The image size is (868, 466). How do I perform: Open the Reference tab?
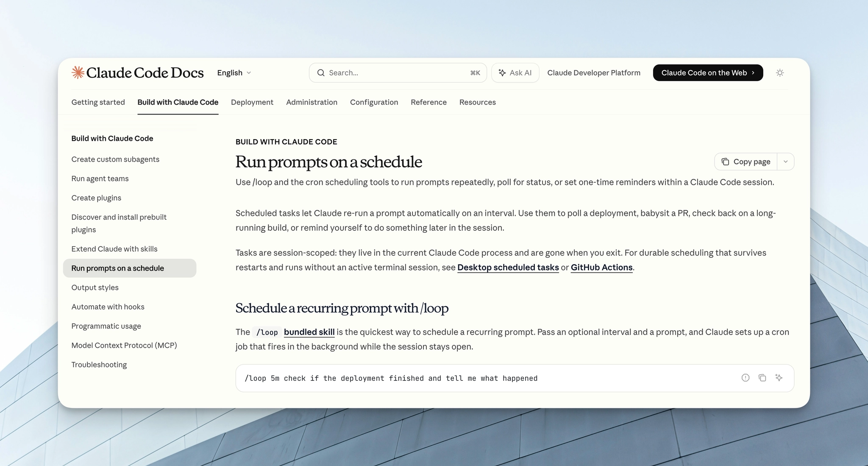click(428, 102)
